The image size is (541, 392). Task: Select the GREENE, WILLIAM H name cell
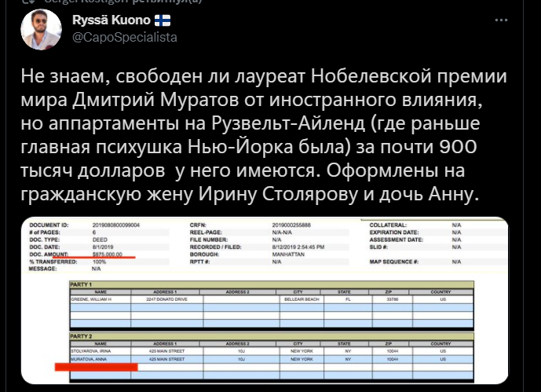pos(101,299)
